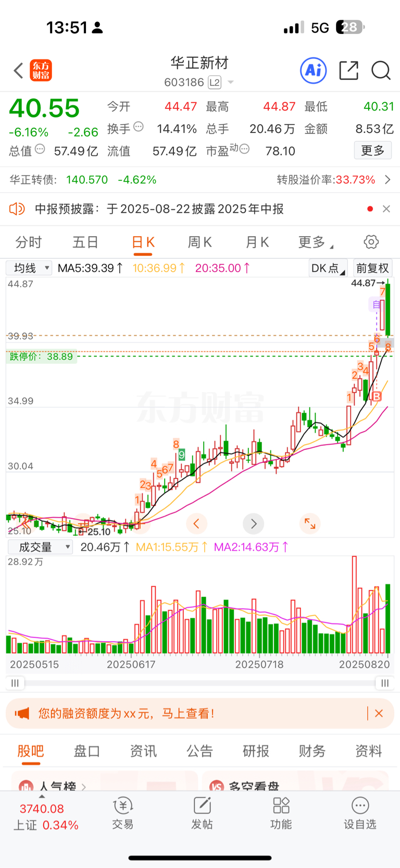Viewport: 400px width, 868px height.
Task: Open the 股吧 tab
Action: pyautogui.click(x=31, y=751)
